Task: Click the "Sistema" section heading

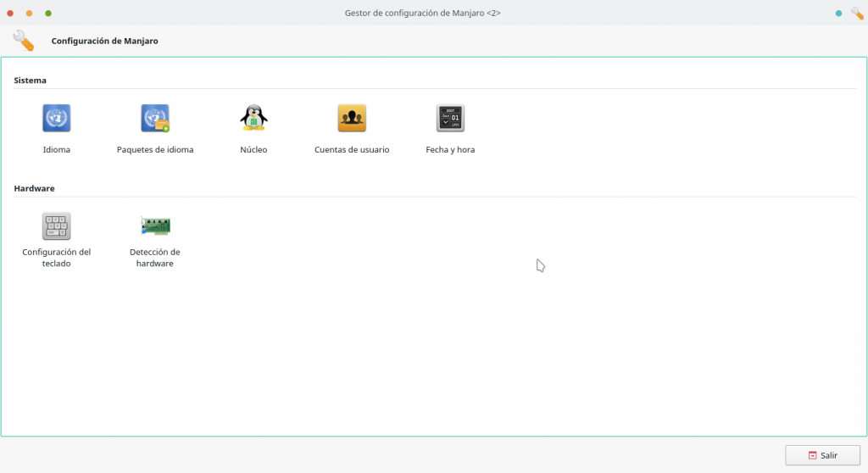Action: pos(30,81)
